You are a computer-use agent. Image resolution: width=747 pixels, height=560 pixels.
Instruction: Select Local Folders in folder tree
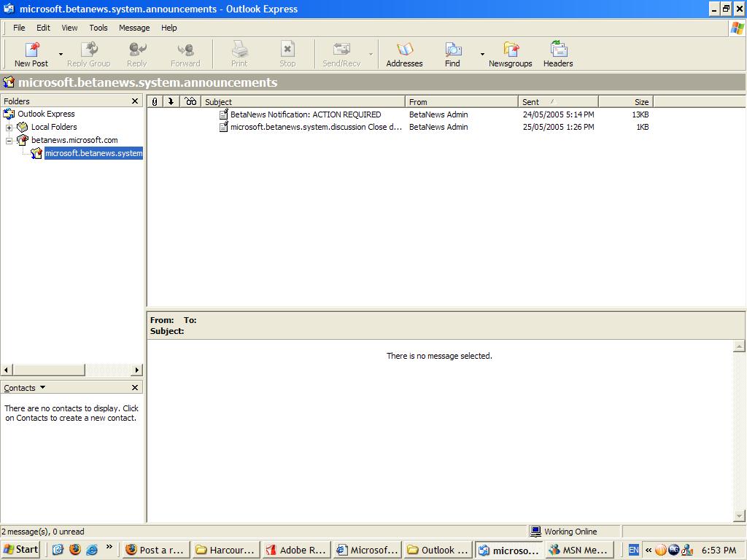coord(54,127)
